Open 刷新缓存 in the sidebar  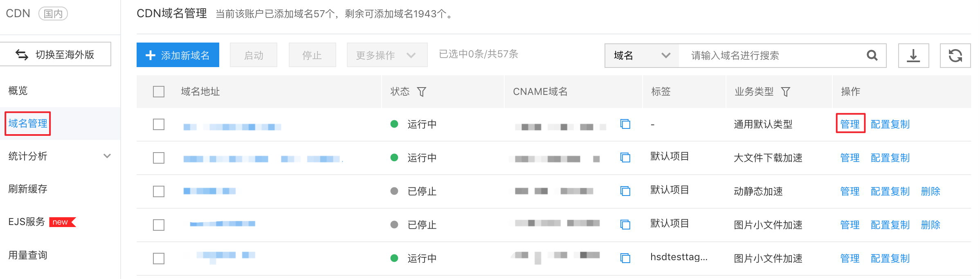pos(28,189)
